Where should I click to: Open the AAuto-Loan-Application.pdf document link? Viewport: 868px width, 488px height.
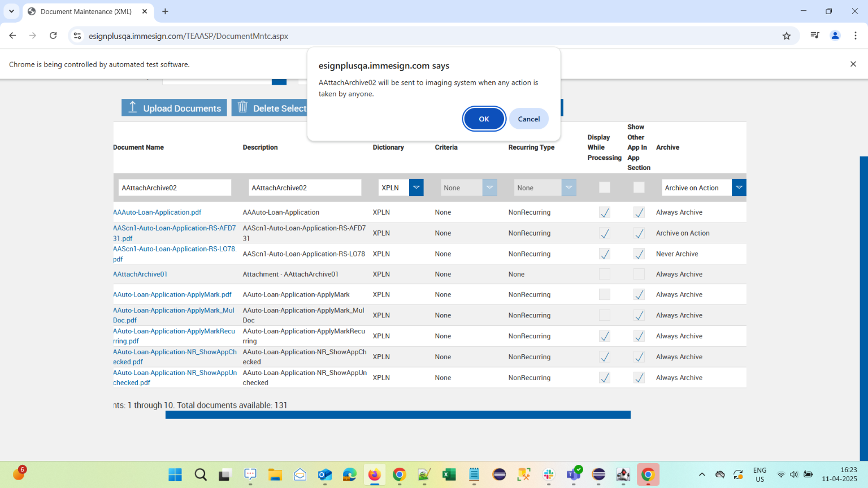157,212
